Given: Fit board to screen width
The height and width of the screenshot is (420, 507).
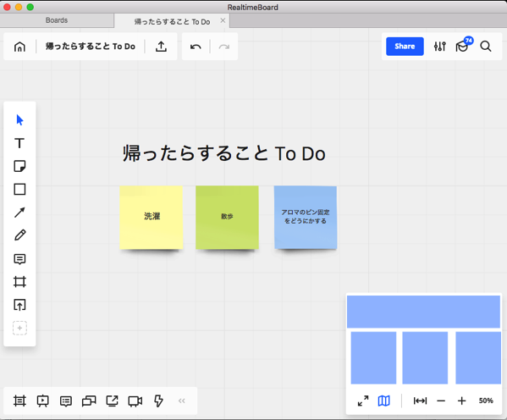Looking at the screenshot, I should pyautogui.click(x=420, y=401).
